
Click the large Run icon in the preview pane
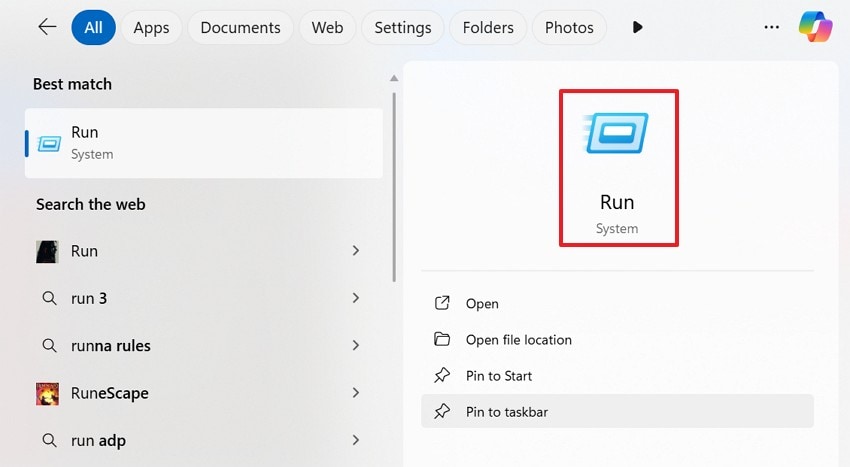click(x=616, y=132)
